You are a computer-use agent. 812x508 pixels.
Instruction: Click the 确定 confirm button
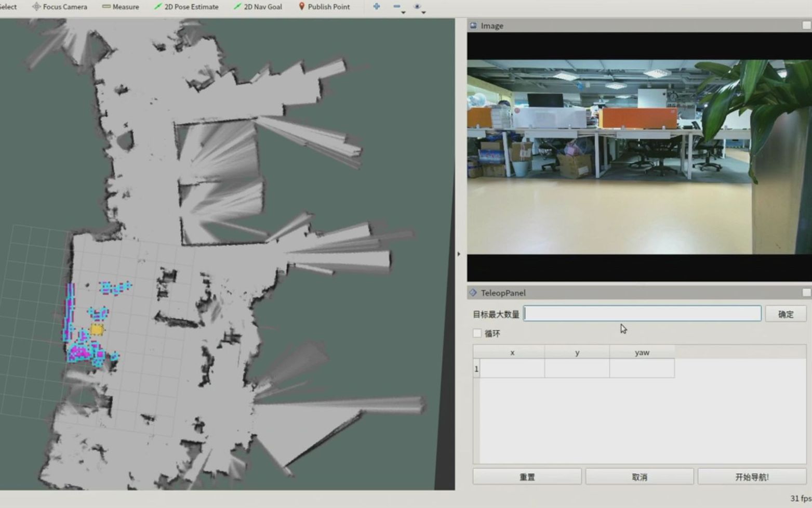click(786, 314)
